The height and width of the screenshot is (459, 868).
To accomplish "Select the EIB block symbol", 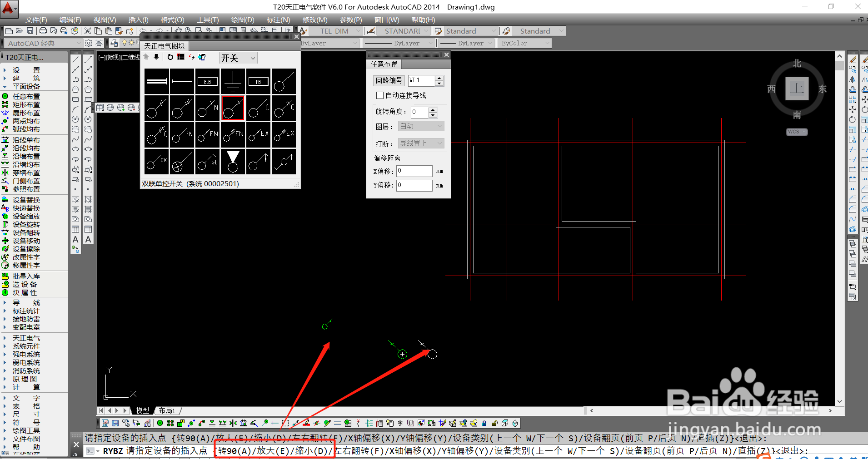I will 208,82.
